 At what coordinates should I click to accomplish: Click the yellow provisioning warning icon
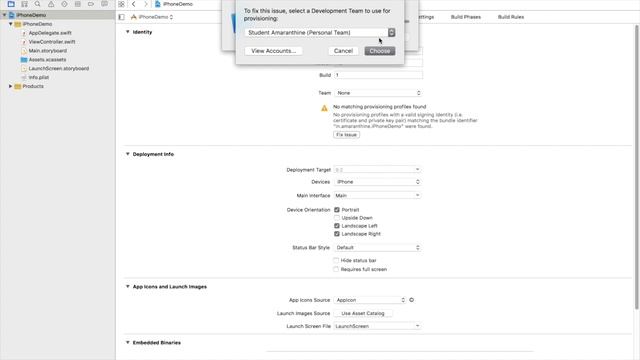point(324,108)
